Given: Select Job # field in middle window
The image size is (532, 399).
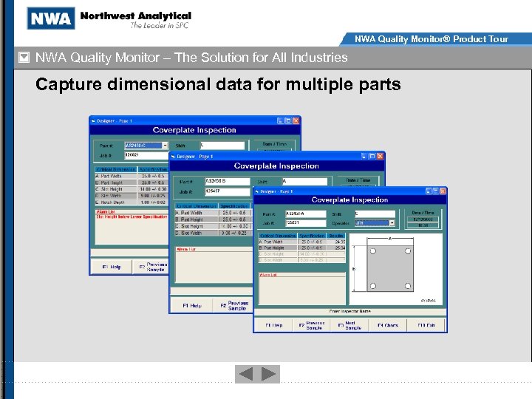Looking at the screenshot, I should click(x=228, y=191).
